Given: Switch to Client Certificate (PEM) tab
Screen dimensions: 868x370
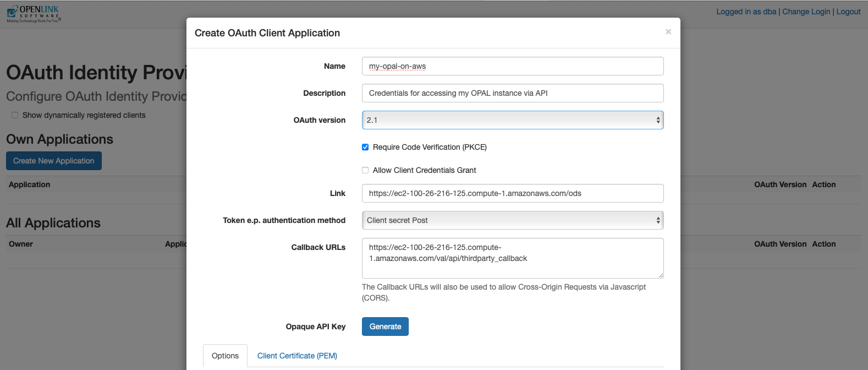Looking at the screenshot, I should [297, 356].
